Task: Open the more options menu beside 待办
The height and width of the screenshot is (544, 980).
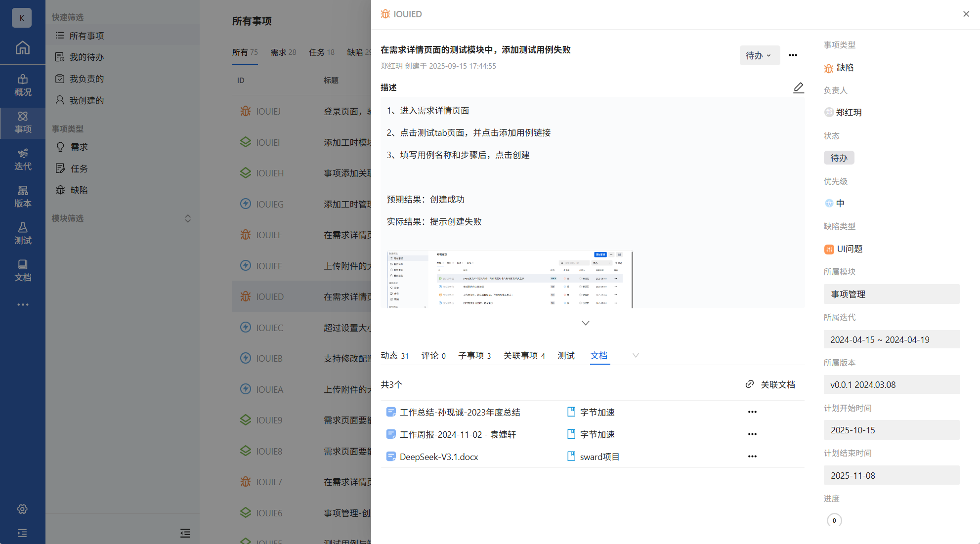Action: (793, 55)
